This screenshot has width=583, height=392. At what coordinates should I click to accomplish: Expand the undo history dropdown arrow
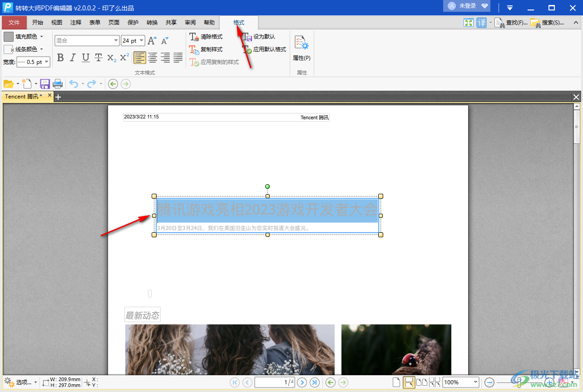[x=83, y=83]
